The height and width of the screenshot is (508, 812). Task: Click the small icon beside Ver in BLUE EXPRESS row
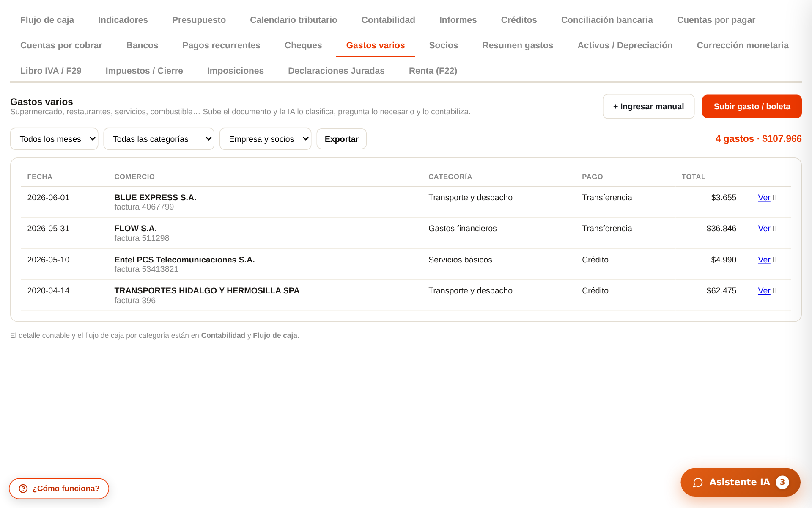pyautogui.click(x=774, y=198)
